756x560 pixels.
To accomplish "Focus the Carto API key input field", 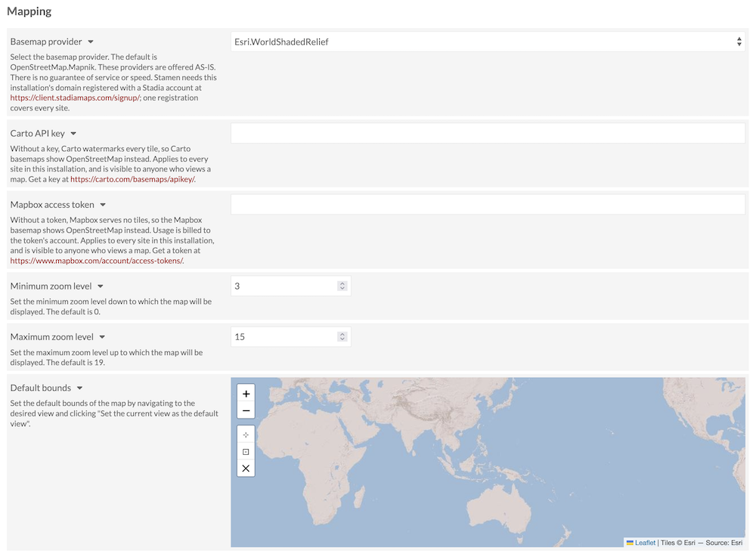I will tap(488, 133).
